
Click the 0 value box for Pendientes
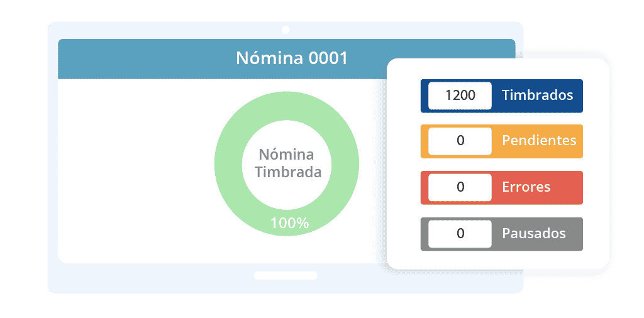pos(460,141)
